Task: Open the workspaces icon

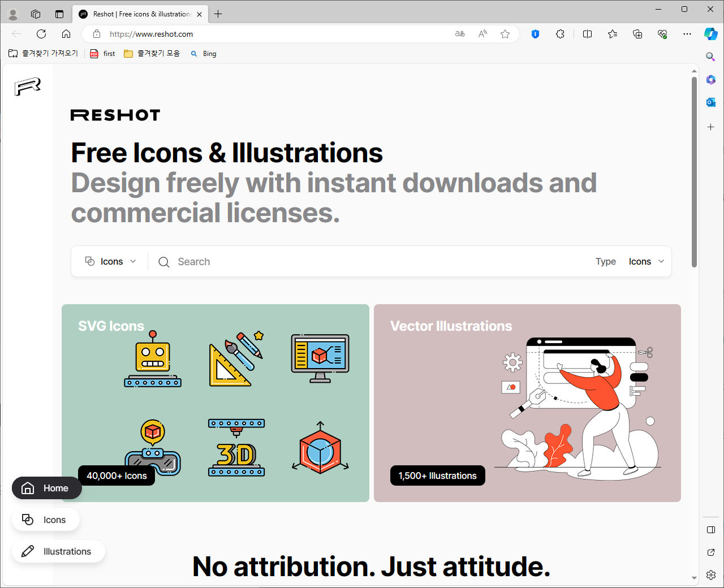Action: tap(36, 14)
